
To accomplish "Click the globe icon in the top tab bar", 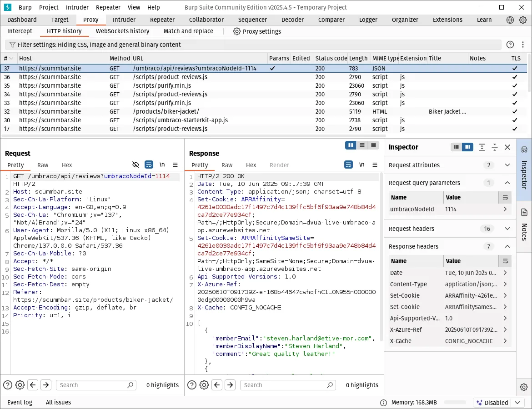I will (510, 20).
